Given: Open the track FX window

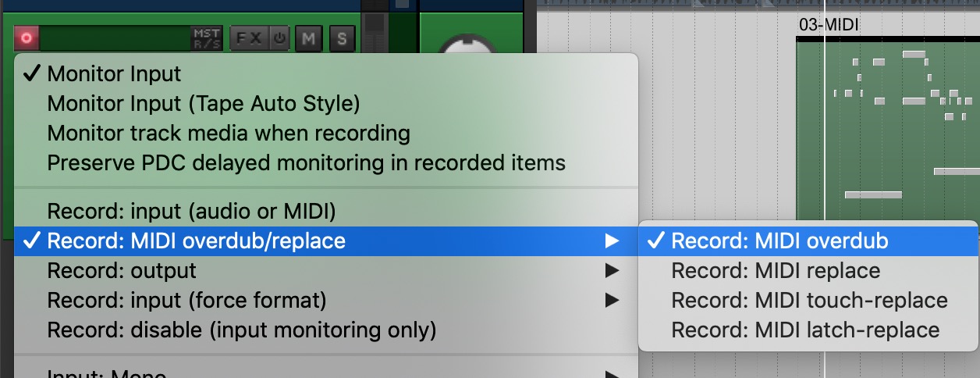Looking at the screenshot, I should (x=250, y=37).
